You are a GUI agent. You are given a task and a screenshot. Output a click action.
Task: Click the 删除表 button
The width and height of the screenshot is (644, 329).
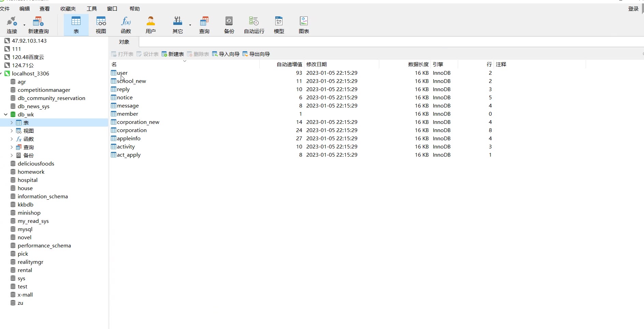(198, 54)
